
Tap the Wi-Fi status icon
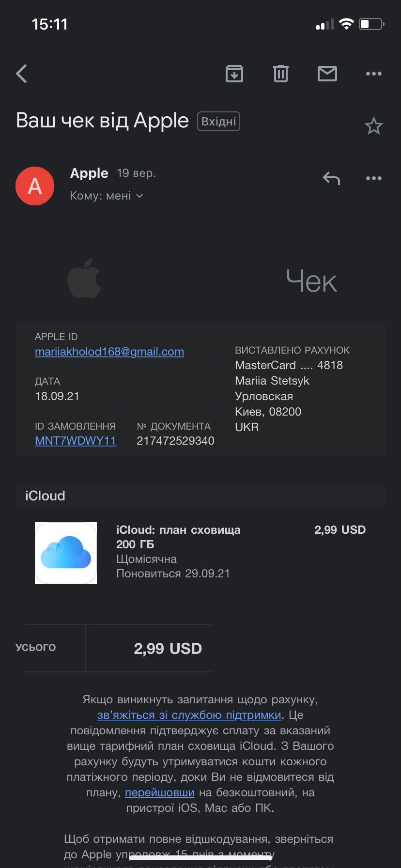346,24
